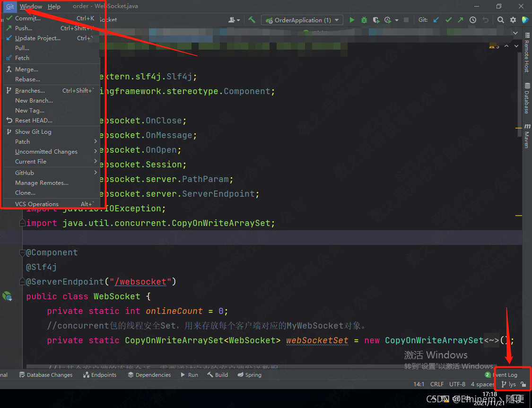Open the Run tool window

189,375
